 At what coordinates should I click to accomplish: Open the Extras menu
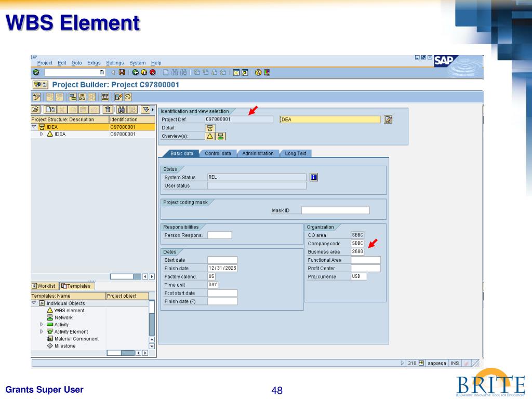94,63
